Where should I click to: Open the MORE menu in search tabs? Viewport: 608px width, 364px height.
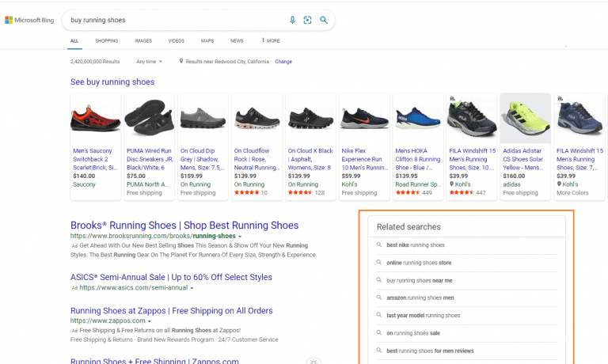pyautogui.click(x=270, y=40)
